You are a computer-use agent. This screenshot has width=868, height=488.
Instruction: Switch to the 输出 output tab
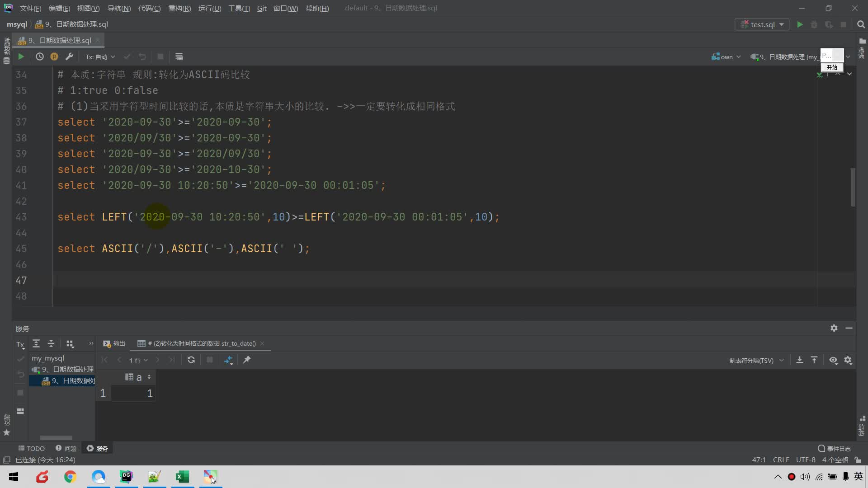(x=114, y=343)
